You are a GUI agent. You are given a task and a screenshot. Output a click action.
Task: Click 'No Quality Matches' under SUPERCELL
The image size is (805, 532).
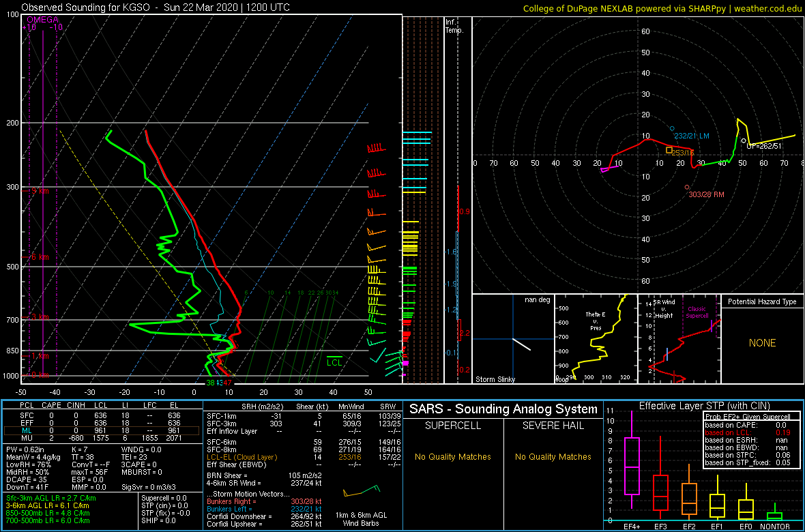coord(453,456)
